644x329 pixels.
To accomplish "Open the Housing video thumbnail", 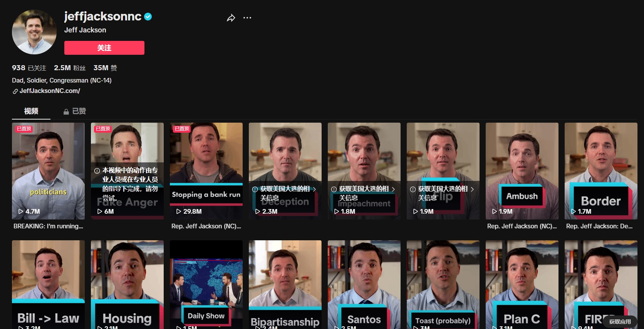I will click(x=127, y=285).
